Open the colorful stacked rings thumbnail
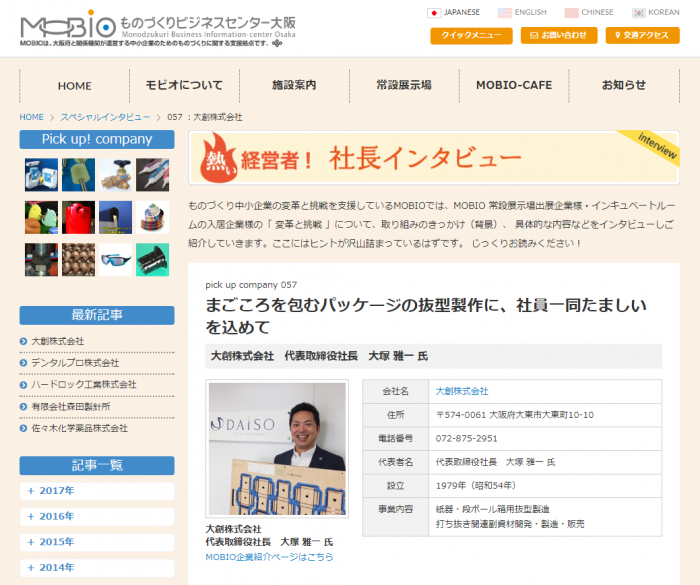This screenshot has height=585, width=700. [x=153, y=217]
